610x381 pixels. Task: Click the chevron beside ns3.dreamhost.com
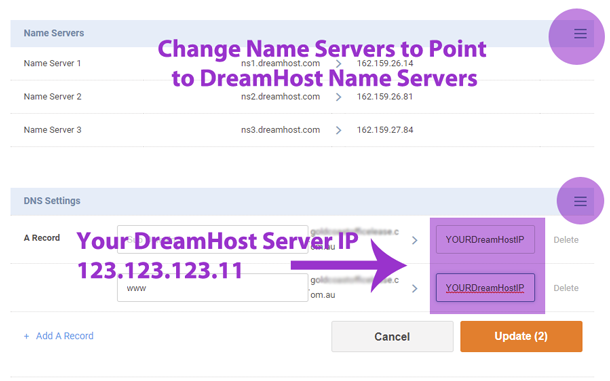338,130
